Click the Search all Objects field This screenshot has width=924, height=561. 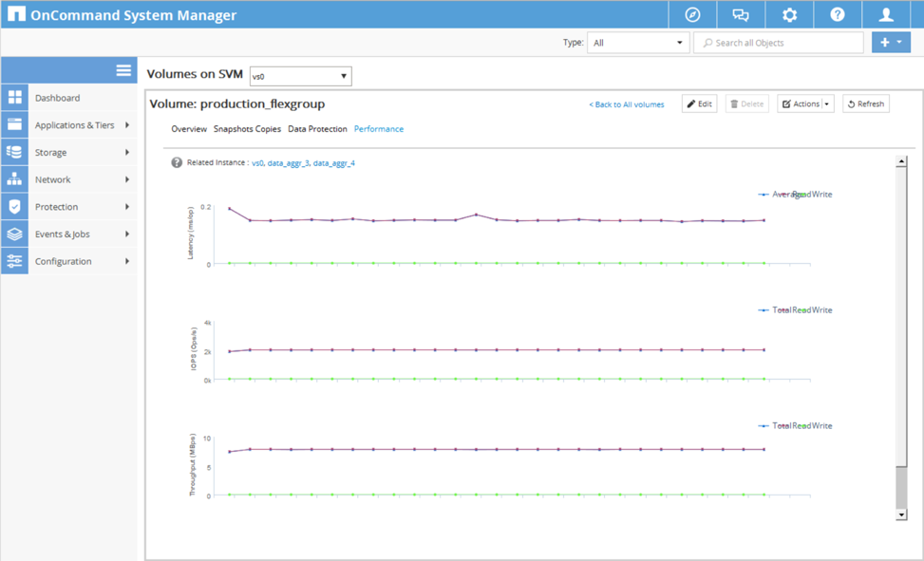[779, 43]
